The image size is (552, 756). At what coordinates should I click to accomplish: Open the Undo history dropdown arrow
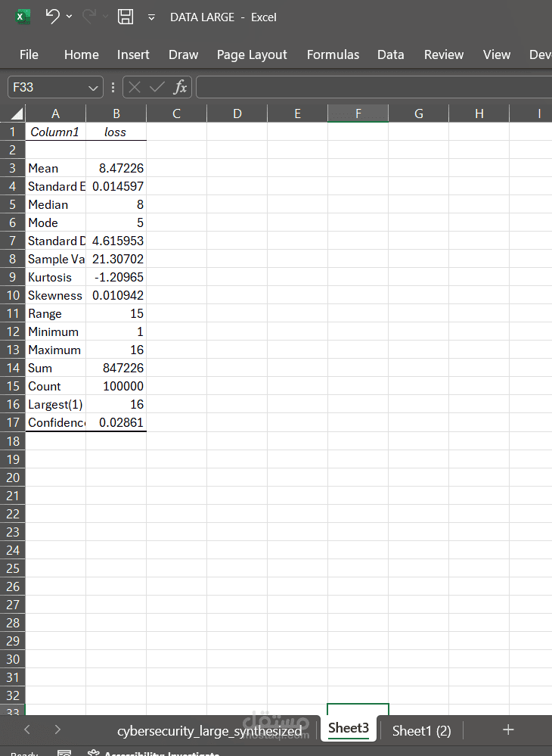pos(70,17)
